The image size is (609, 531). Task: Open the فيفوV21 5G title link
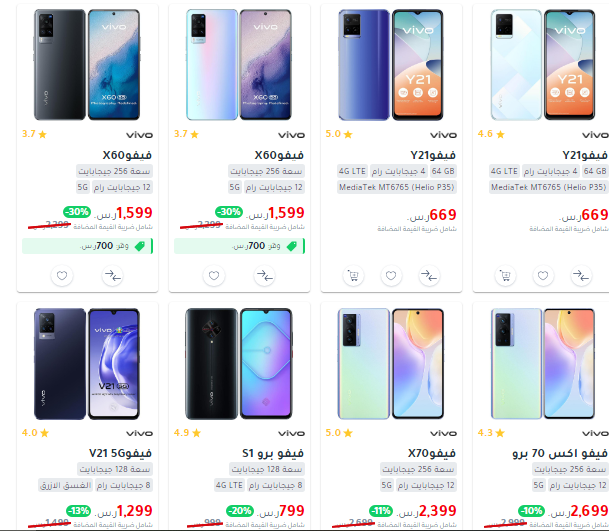(120, 453)
